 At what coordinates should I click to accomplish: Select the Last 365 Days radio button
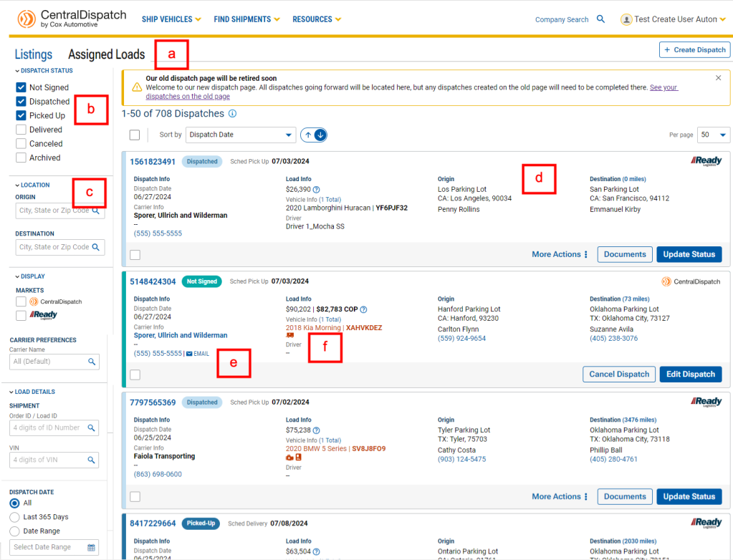pos(14,517)
